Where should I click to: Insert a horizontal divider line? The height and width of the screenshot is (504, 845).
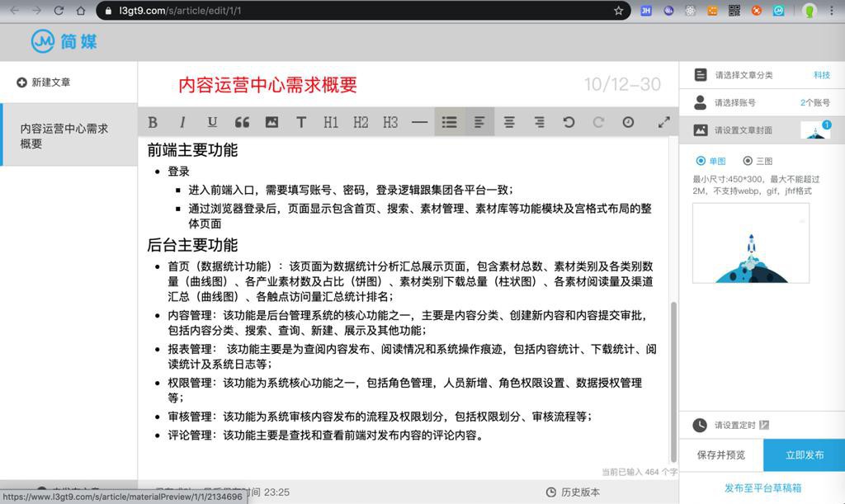tap(420, 122)
